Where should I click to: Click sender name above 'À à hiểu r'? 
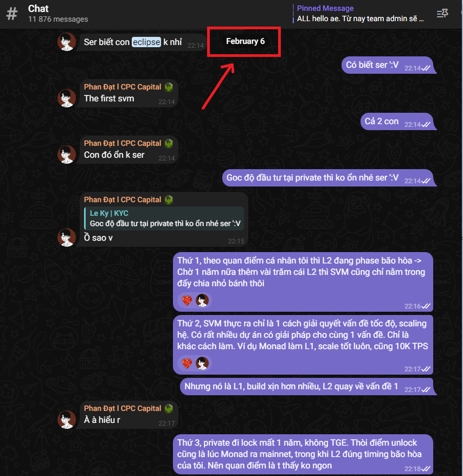click(123, 408)
